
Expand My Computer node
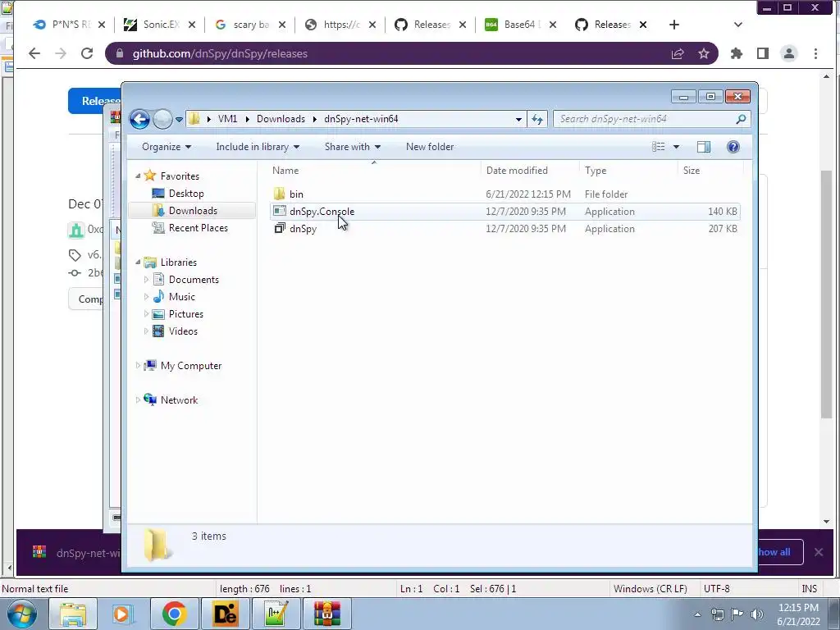point(138,365)
